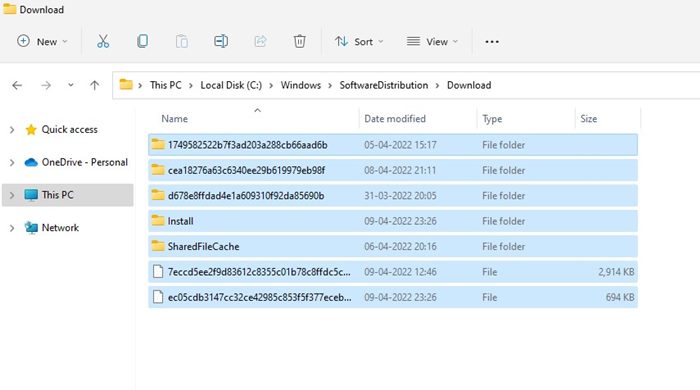700x390 pixels.
Task: Click the Rename icon in toolbar
Action: coord(221,41)
